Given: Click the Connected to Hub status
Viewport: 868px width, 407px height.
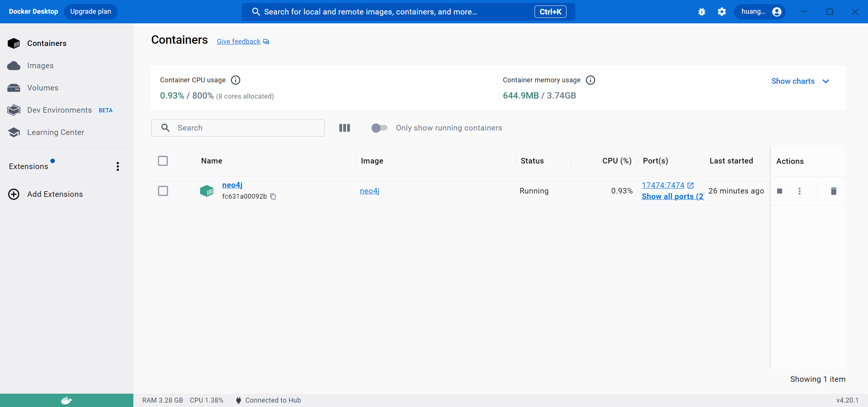Looking at the screenshot, I should 269,400.
